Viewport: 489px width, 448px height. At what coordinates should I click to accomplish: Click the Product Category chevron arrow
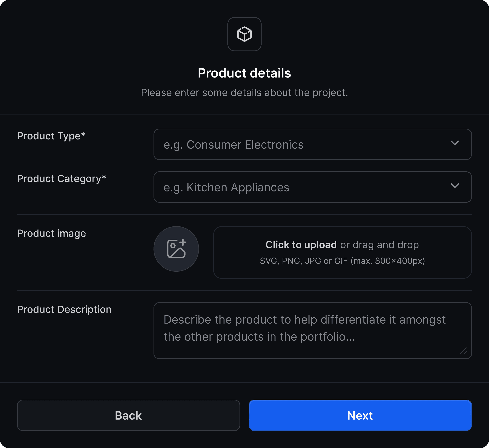(455, 186)
